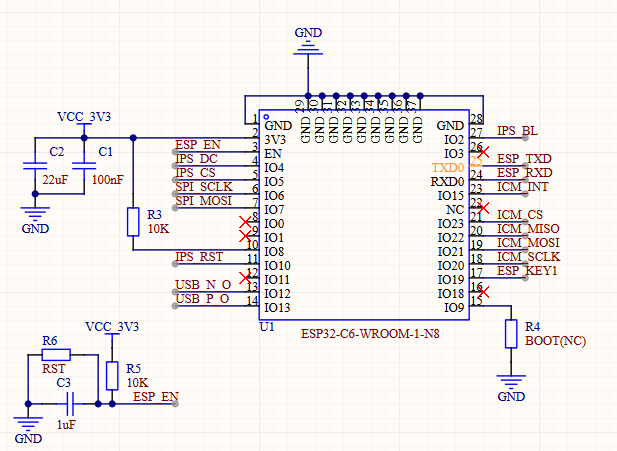Select the USB_N_O net label

[x=203, y=285]
